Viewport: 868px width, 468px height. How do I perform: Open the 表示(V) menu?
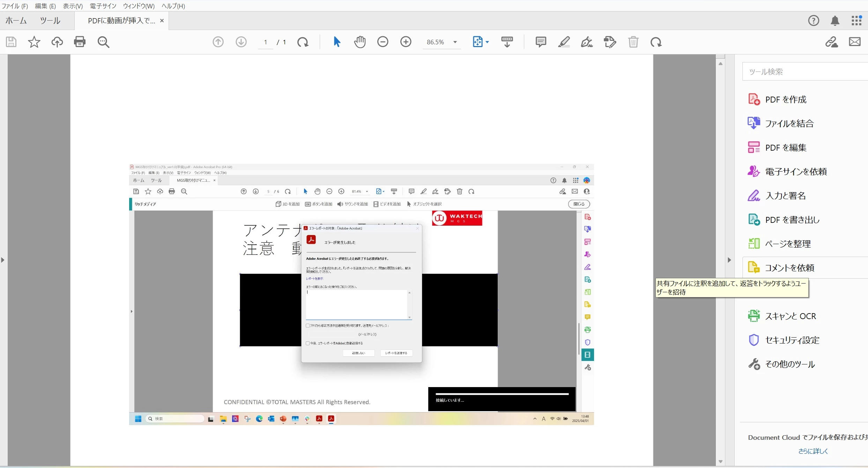73,6
